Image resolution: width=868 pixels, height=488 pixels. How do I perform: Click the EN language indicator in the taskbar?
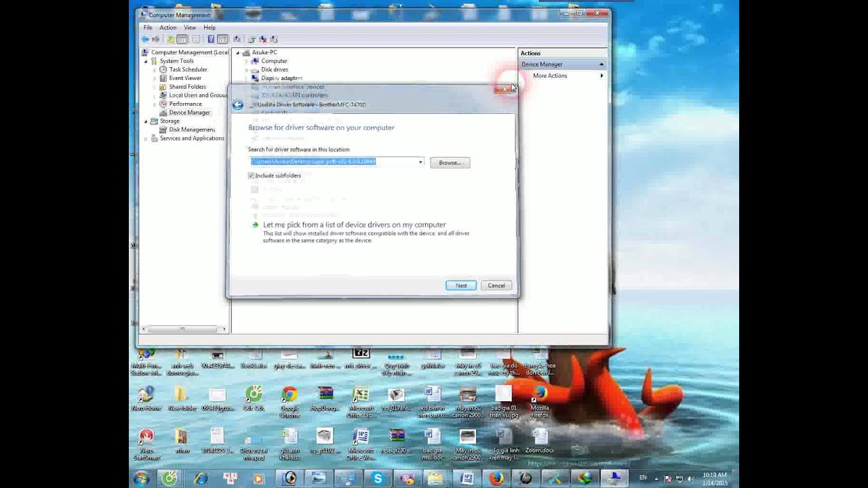pos(643,478)
